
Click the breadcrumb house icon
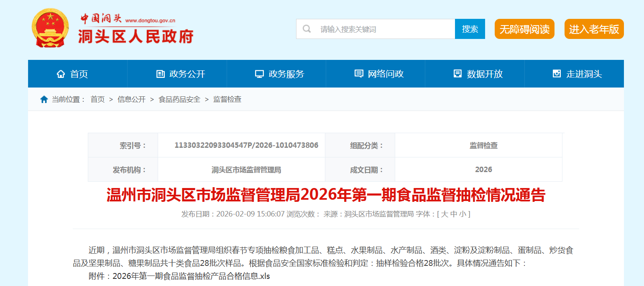click(44, 100)
